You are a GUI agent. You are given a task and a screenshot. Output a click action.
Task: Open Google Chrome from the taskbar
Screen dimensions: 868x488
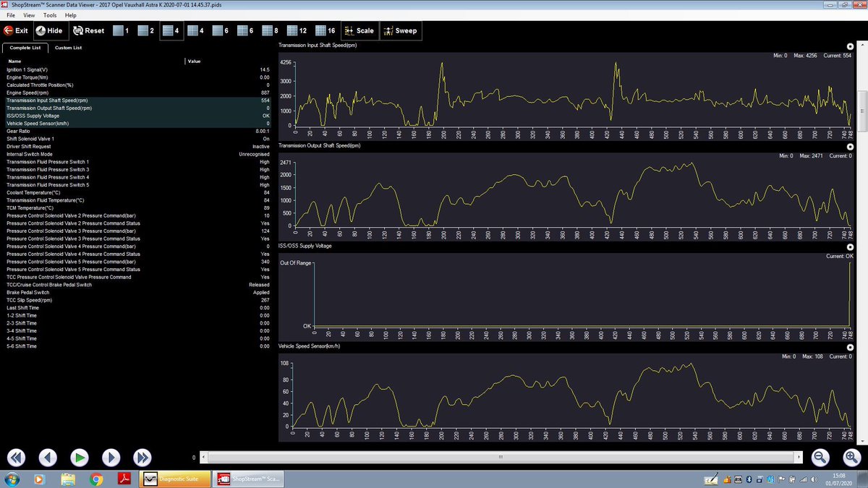(x=96, y=479)
